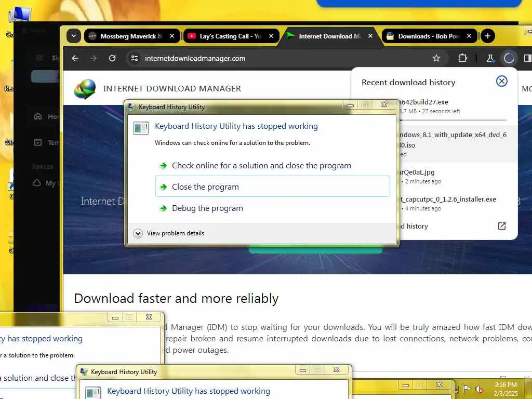532x399 pixels.
Task: Select the Internet Download Manager tab
Action: (330, 36)
